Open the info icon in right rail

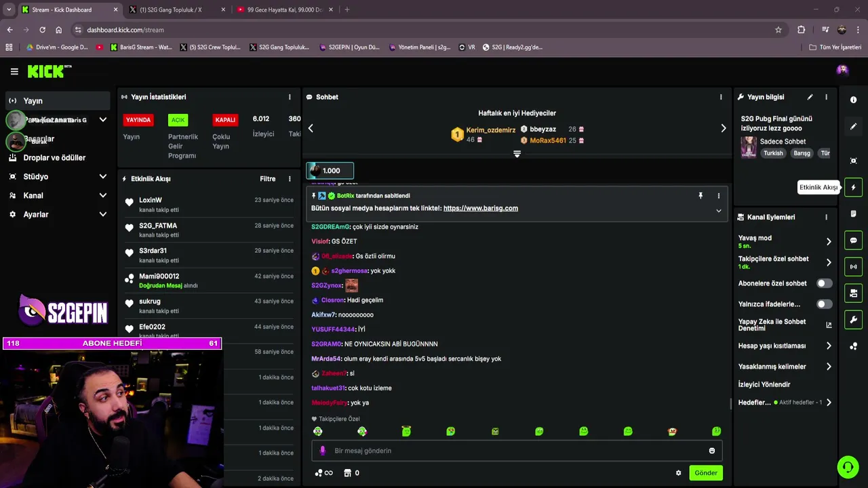pos(853,100)
